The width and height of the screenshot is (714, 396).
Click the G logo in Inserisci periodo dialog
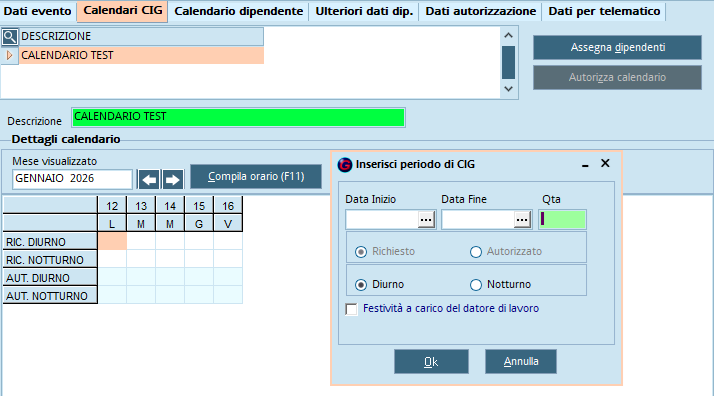click(x=345, y=164)
